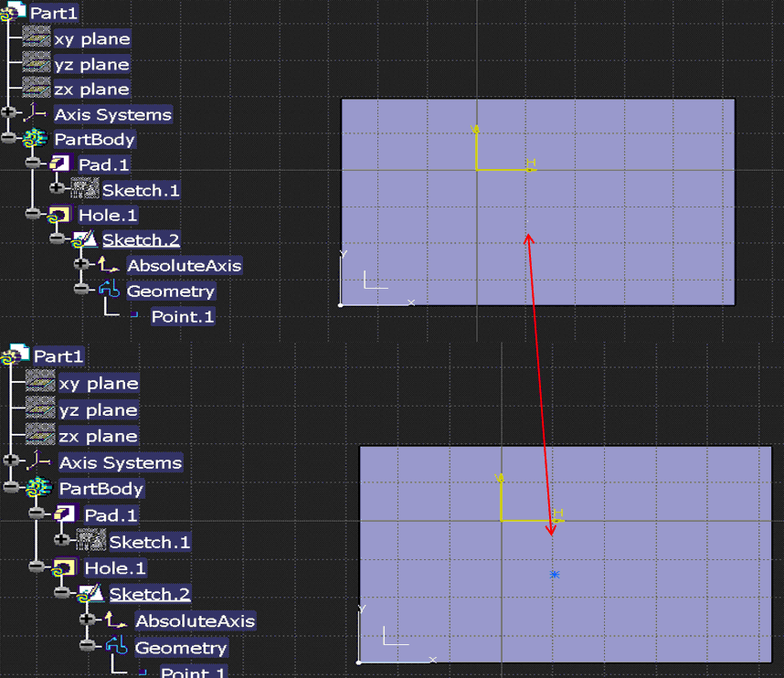The height and width of the screenshot is (678, 784).
Task: Click the Hole.1 feature icon in the lower tree
Action: [x=64, y=567]
